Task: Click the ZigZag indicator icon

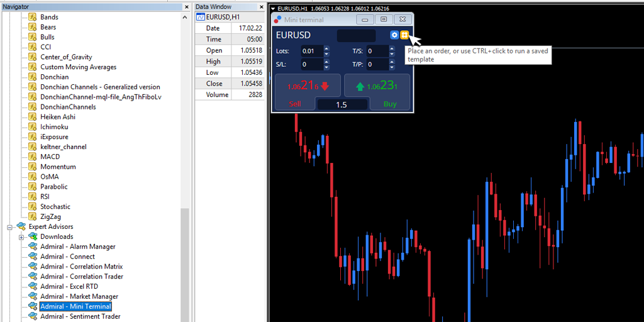Action: (33, 216)
